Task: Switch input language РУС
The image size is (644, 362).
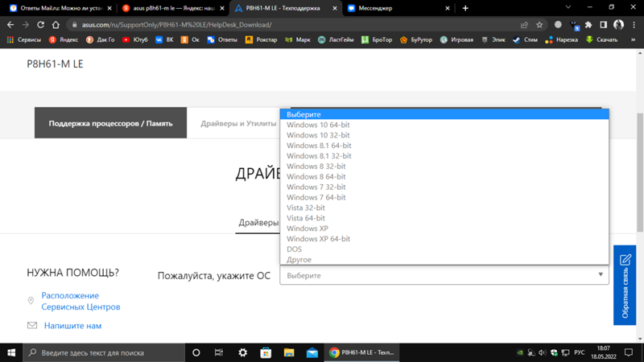Action: coord(579,352)
